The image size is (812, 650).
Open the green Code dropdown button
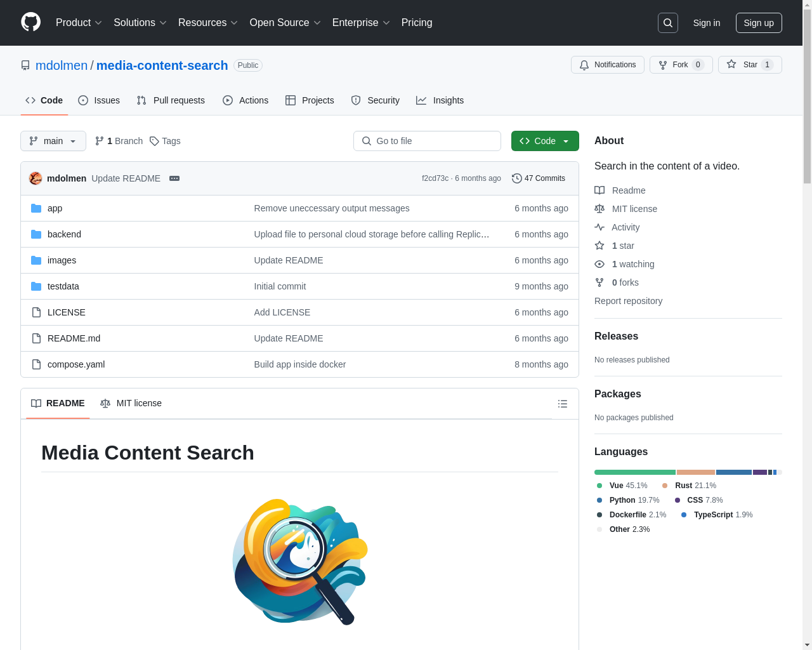(545, 141)
